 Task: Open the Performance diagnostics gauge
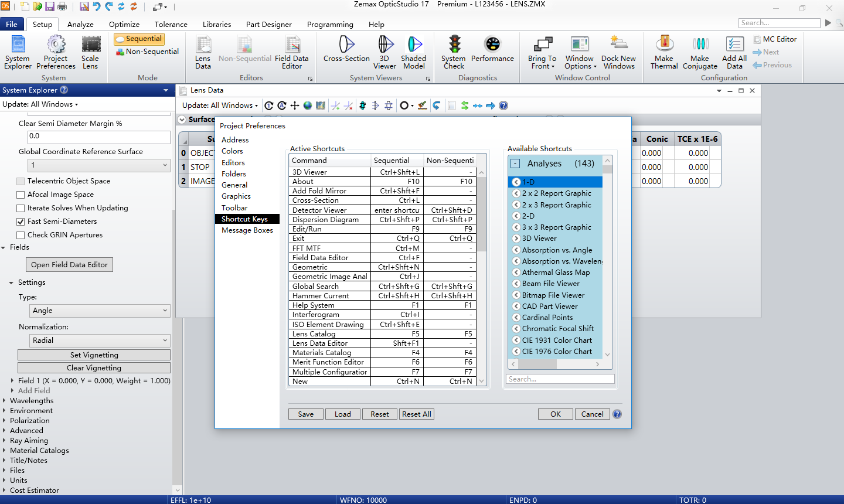(x=492, y=49)
